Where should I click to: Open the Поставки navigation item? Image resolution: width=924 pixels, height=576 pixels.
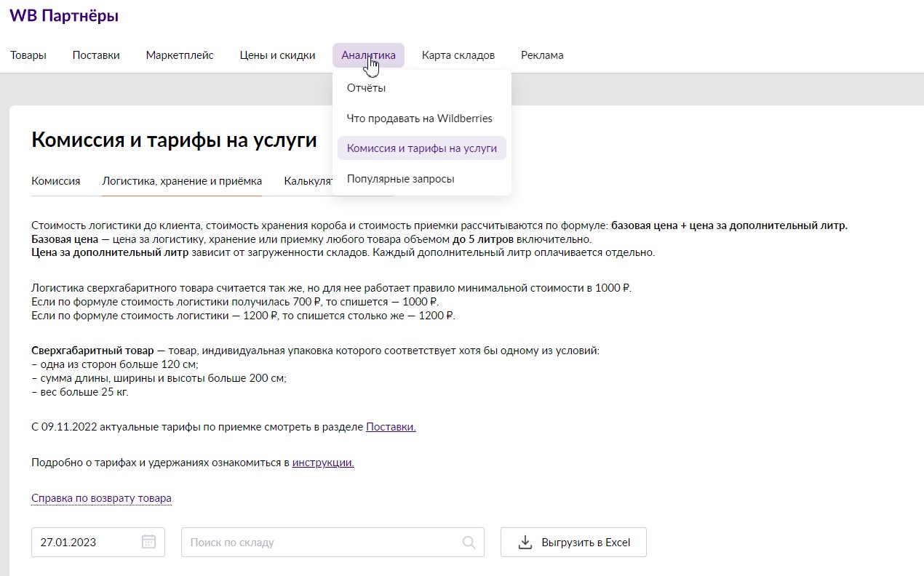click(x=96, y=55)
